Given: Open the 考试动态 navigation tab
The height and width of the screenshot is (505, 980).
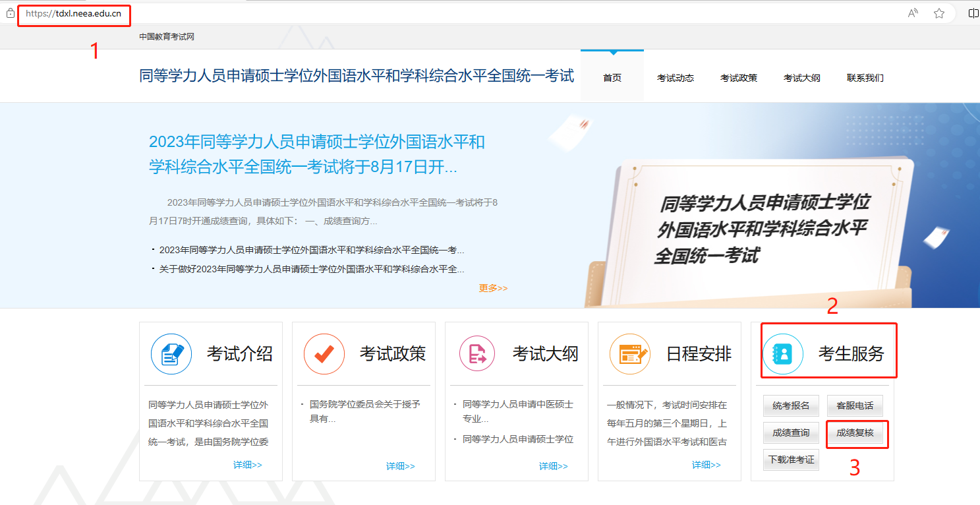Looking at the screenshot, I should coord(676,78).
